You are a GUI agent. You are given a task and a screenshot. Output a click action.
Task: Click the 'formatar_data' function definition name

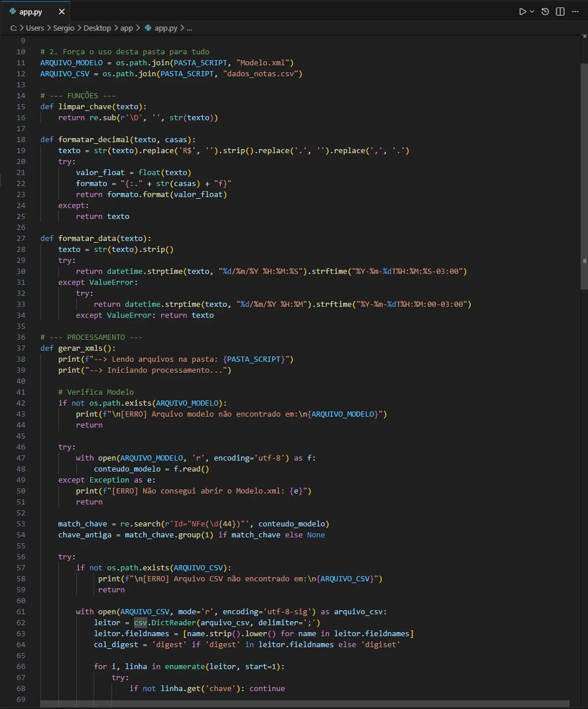click(x=87, y=238)
